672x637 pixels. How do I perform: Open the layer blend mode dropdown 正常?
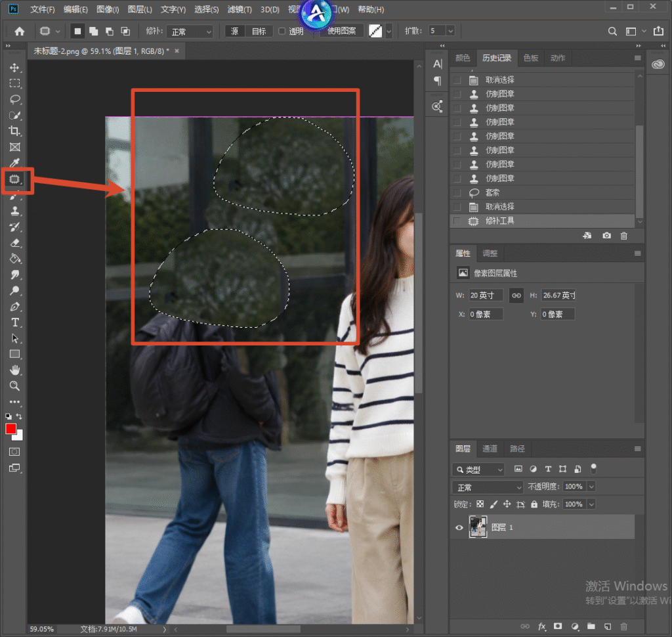coord(488,487)
